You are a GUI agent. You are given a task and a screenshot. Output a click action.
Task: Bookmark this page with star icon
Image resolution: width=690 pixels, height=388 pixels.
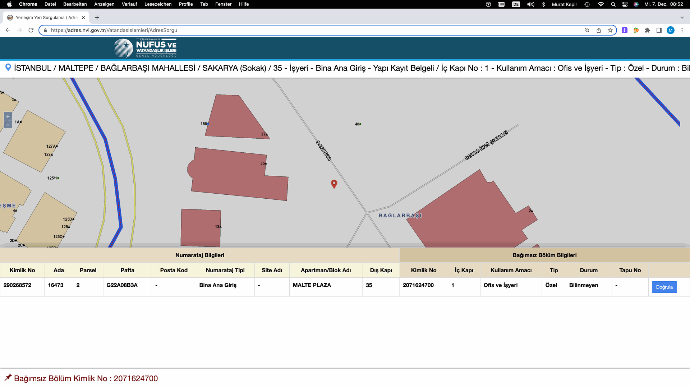click(x=610, y=30)
